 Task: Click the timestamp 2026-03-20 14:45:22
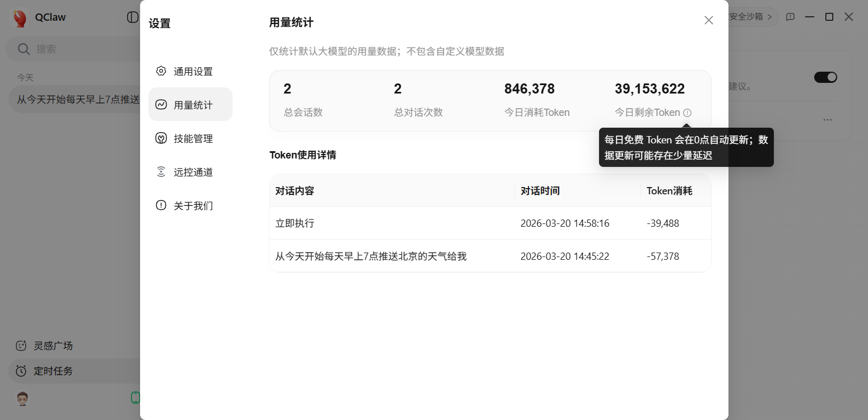(x=565, y=256)
